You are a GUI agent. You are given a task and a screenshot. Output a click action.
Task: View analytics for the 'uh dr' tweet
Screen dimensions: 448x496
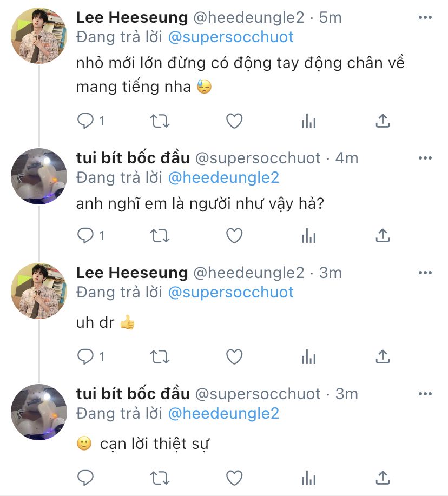click(x=308, y=356)
